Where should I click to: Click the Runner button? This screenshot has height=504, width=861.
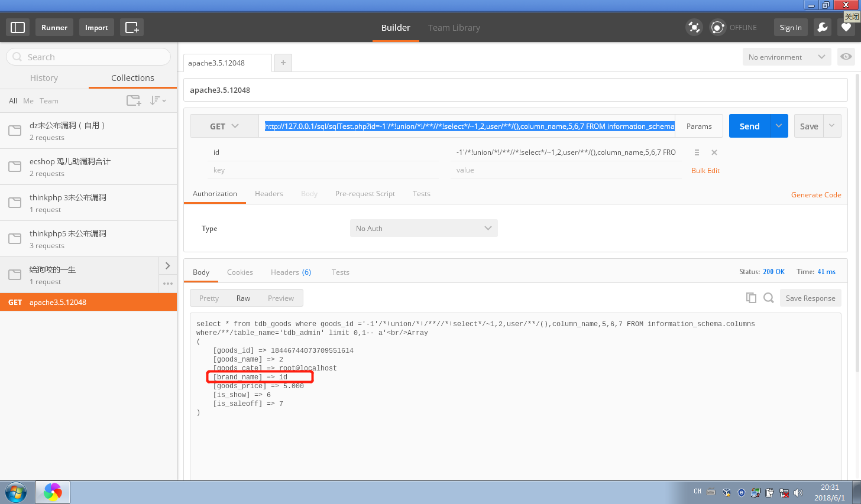[x=54, y=27]
